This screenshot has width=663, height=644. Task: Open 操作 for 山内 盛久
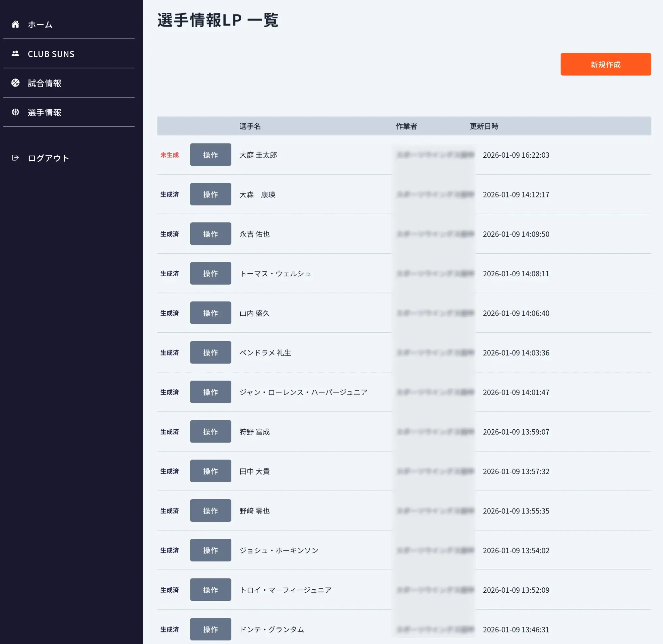[x=211, y=312]
